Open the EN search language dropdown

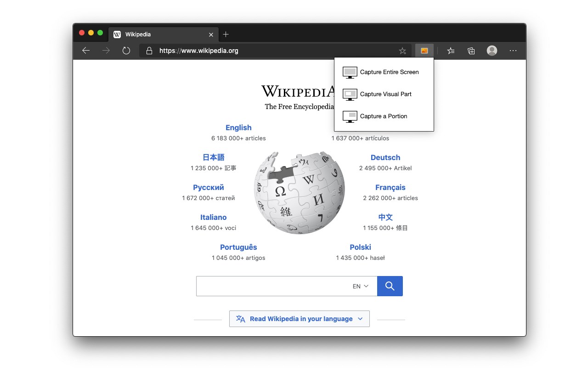(x=361, y=286)
